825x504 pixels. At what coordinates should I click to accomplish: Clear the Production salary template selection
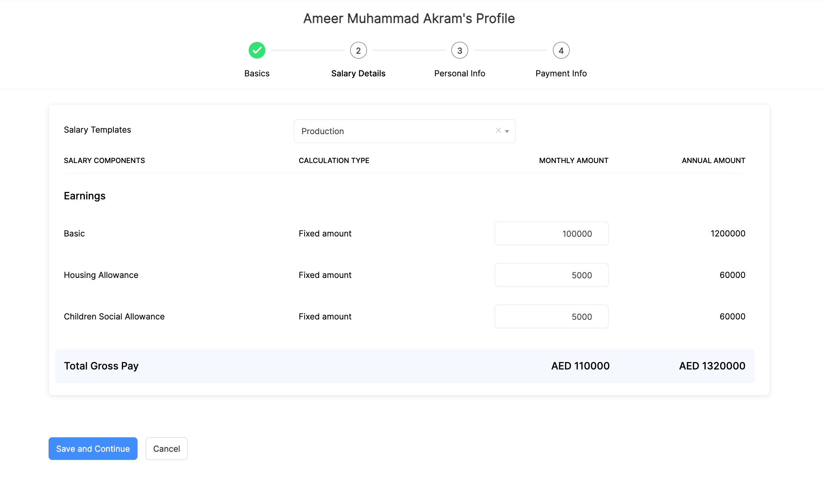[498, 130]
